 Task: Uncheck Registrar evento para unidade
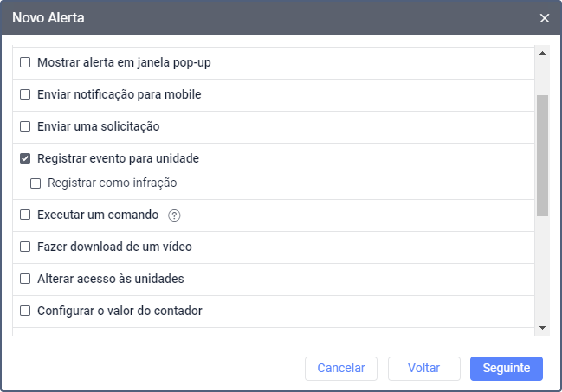[x=25, y=159]
